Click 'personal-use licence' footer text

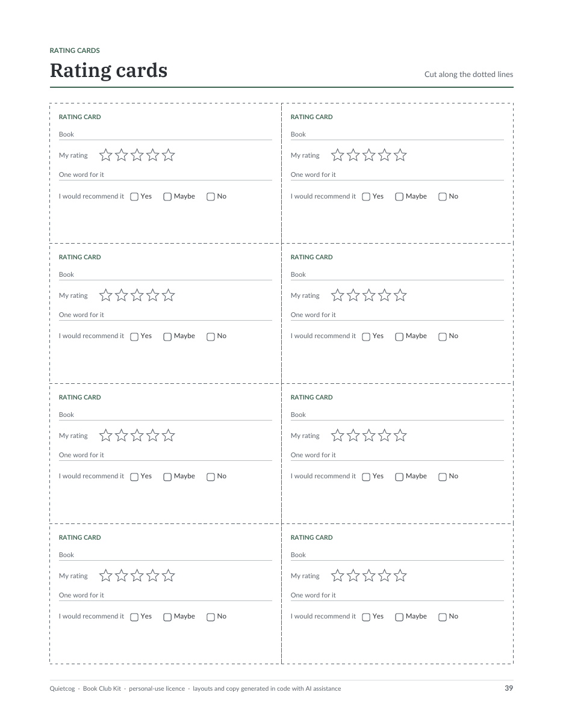pos(157,689)
